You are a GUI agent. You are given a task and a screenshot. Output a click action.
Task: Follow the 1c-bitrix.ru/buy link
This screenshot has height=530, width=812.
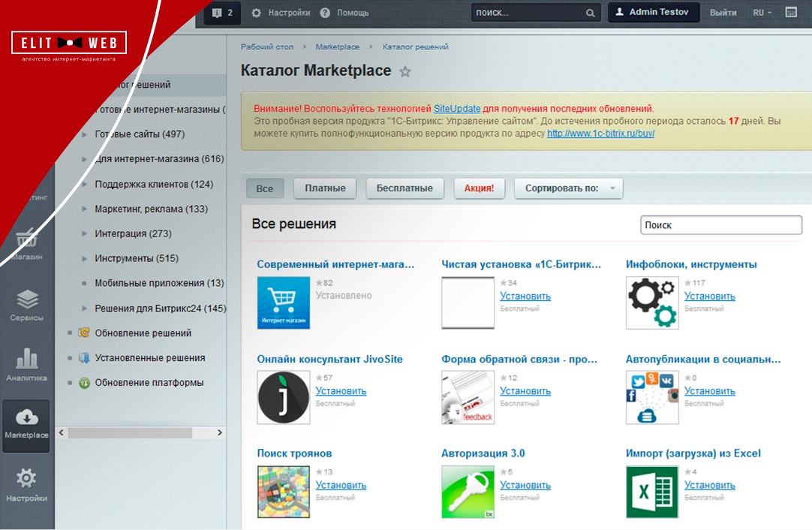(x=600, y=133)
